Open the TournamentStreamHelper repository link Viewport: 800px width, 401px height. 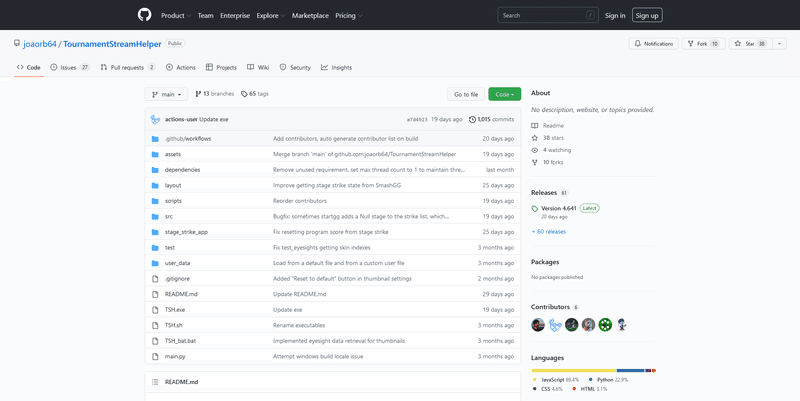coord(112,44)
